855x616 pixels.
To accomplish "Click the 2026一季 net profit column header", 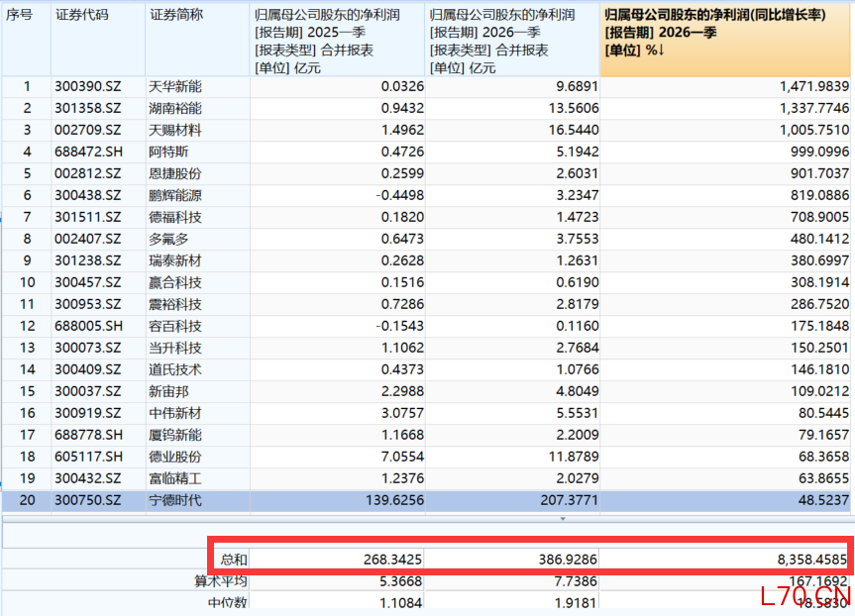I will (512, 40).
